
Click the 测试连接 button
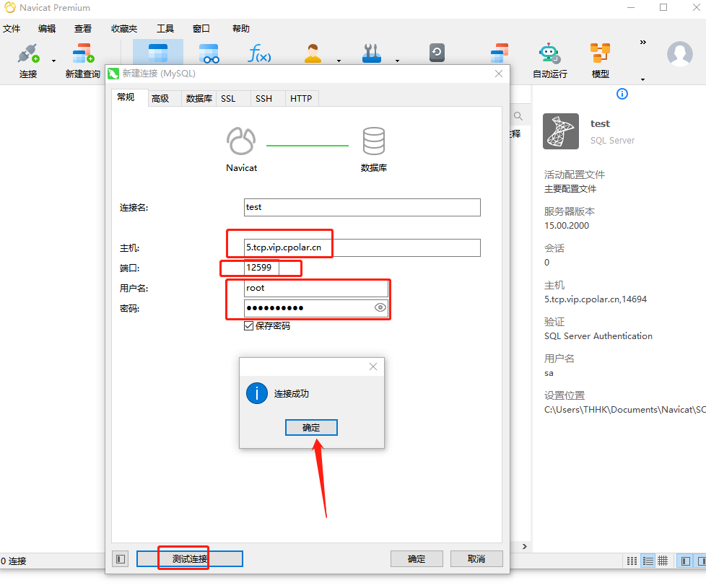[x=190, y=558]
